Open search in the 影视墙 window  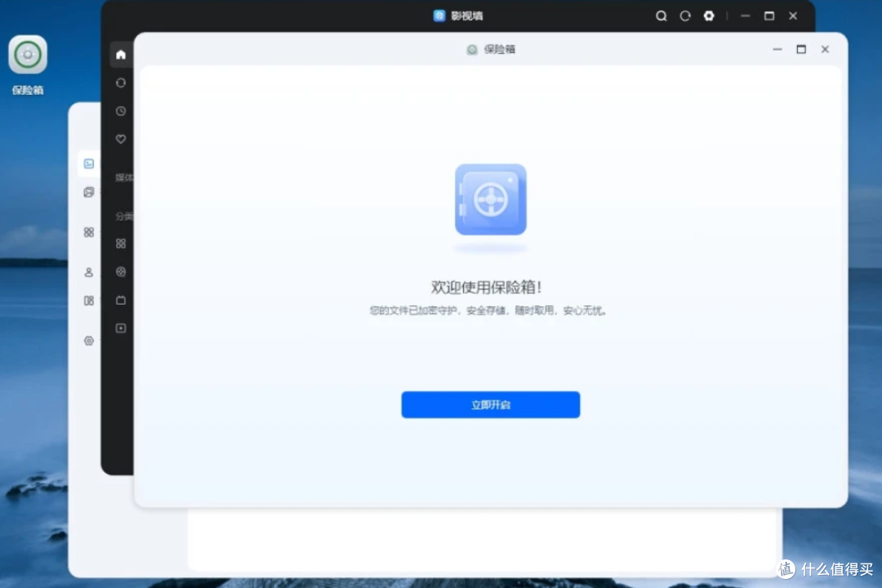tap(661, 16)
